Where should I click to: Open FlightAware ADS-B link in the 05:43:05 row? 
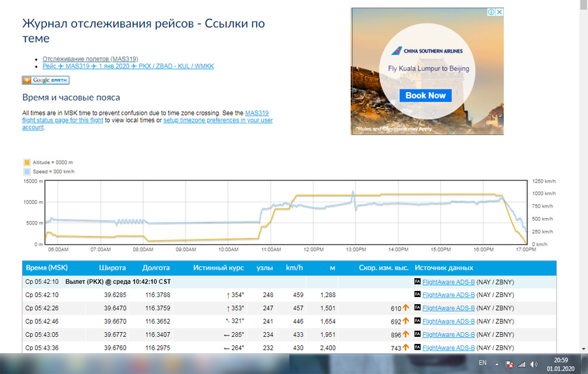point(448,335)
